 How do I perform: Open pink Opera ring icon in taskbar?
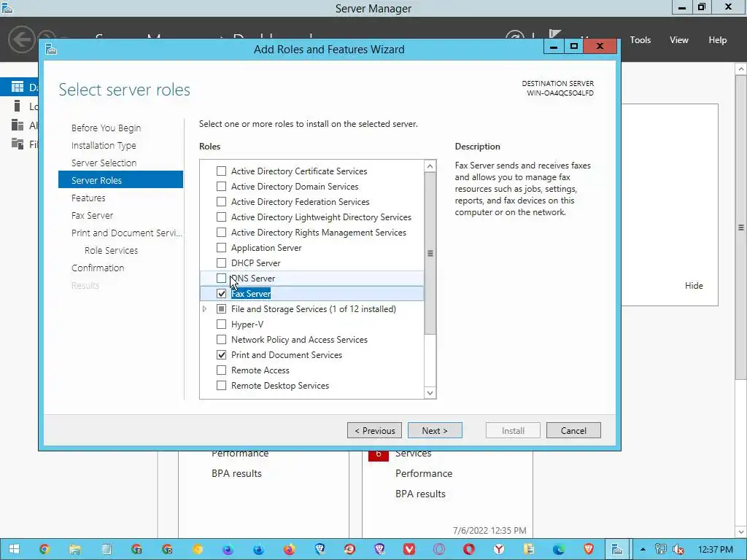(x=438, y=549)
